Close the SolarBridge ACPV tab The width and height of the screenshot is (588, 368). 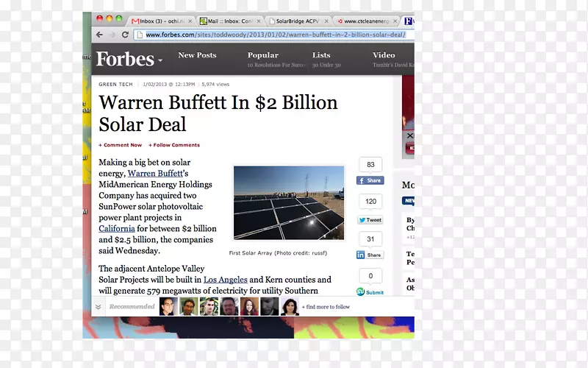tap(326, 21)
